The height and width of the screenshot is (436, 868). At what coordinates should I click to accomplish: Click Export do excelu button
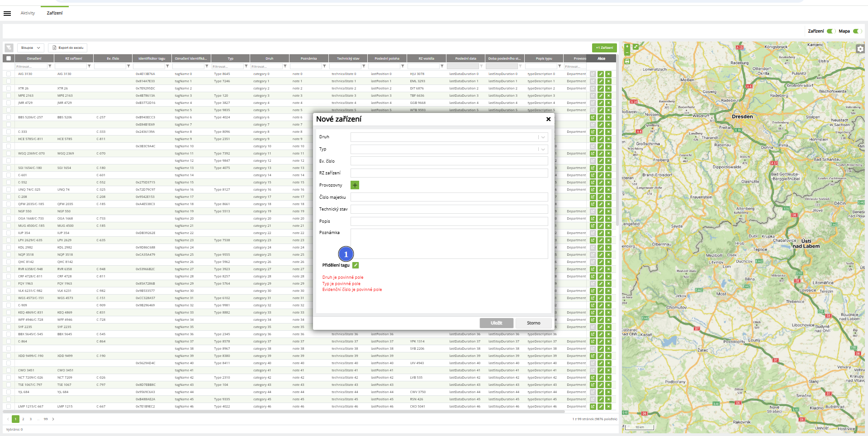tap(68, 47)
